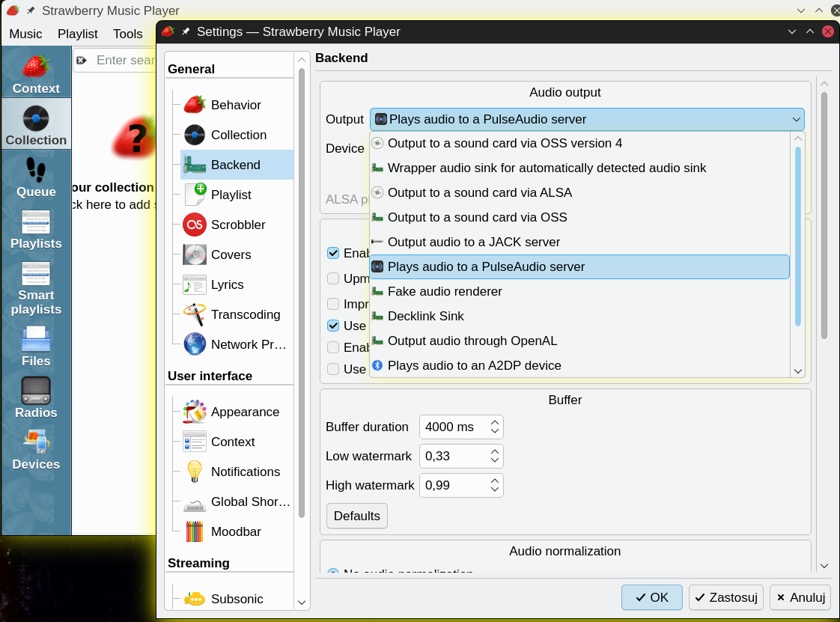This screenshot has width=840, height=622.
Task: Toggle the checked 'Enab' checkbox
Action: point(333,253)
